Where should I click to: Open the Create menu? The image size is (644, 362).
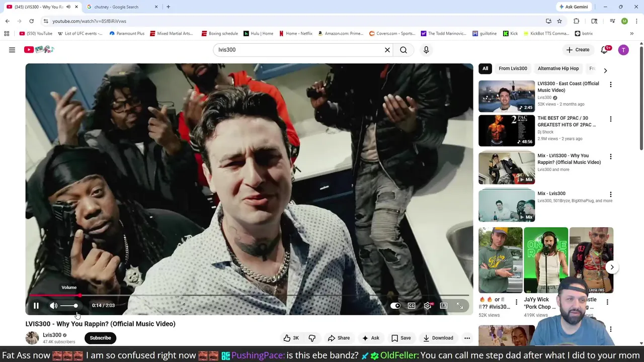[578, 50]
